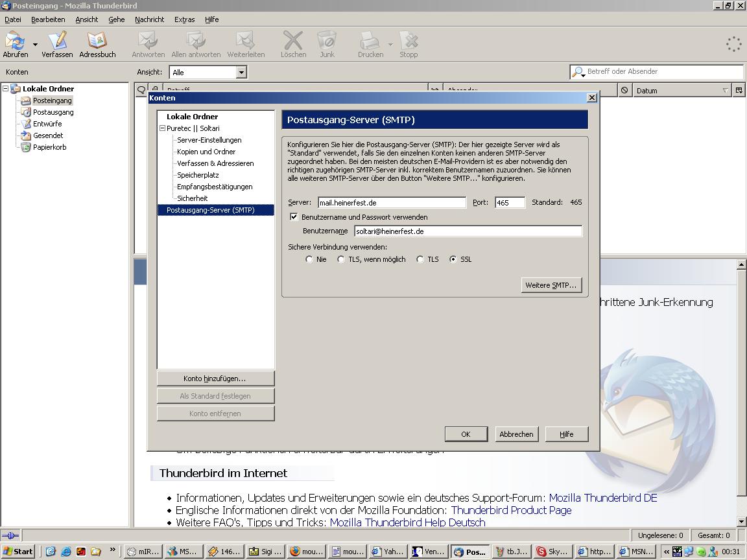Viewport: 747px width, 560px height.
Task: Open the Datei menu
Action: 13,19
